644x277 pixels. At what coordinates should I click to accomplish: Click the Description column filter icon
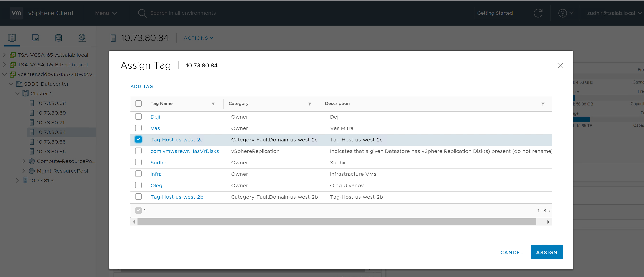pyautogui.click(x=543, y=104)
